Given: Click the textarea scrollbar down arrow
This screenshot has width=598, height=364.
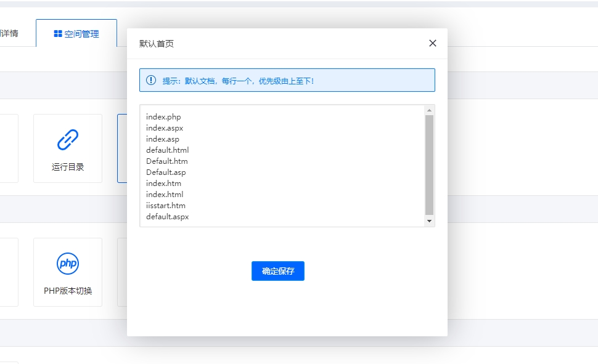Looking at the screenshot, I should click(430, 222).
